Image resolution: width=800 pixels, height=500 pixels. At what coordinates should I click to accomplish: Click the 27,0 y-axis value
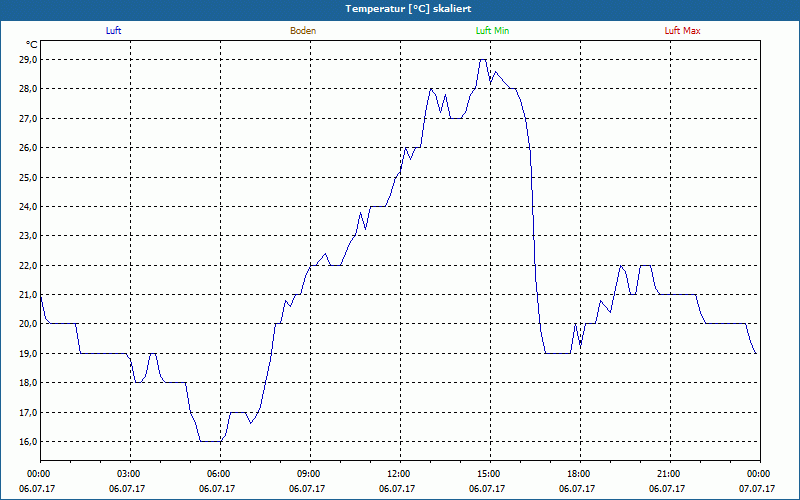point(29,118)
